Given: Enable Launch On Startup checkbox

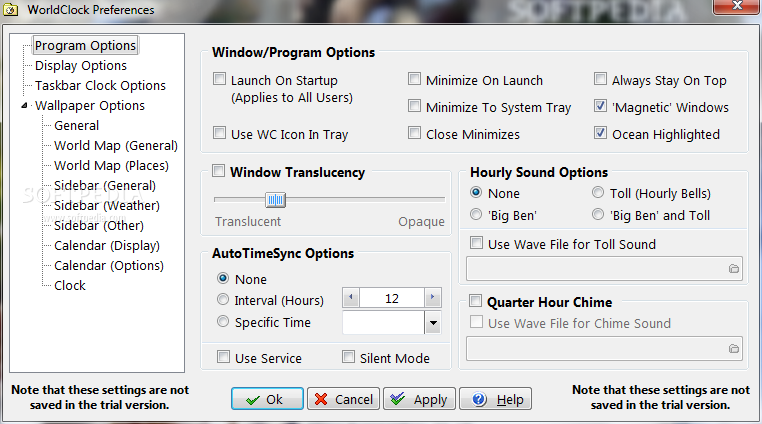Looking at the screenshot, I should [220, 79].
